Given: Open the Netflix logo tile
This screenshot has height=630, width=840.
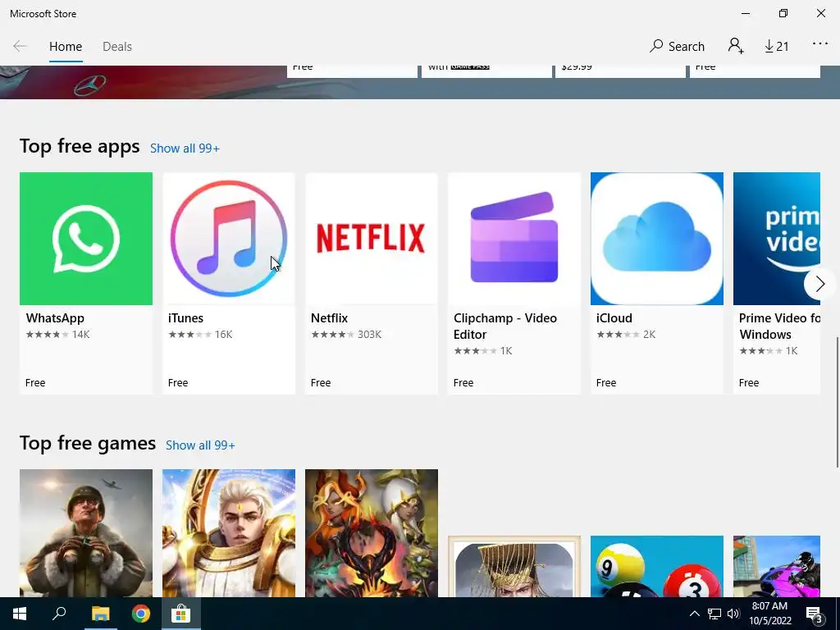Looking at the screenshot, I should coord(372,239).
